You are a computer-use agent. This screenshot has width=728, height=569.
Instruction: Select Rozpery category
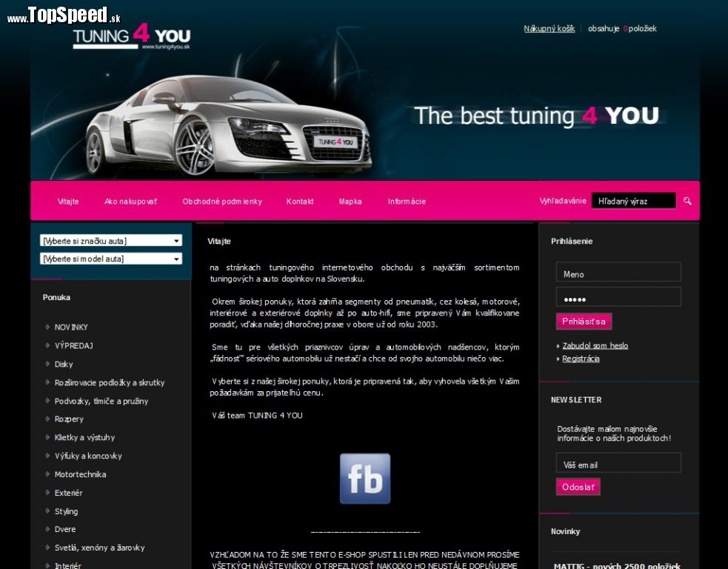click(69, 419)
